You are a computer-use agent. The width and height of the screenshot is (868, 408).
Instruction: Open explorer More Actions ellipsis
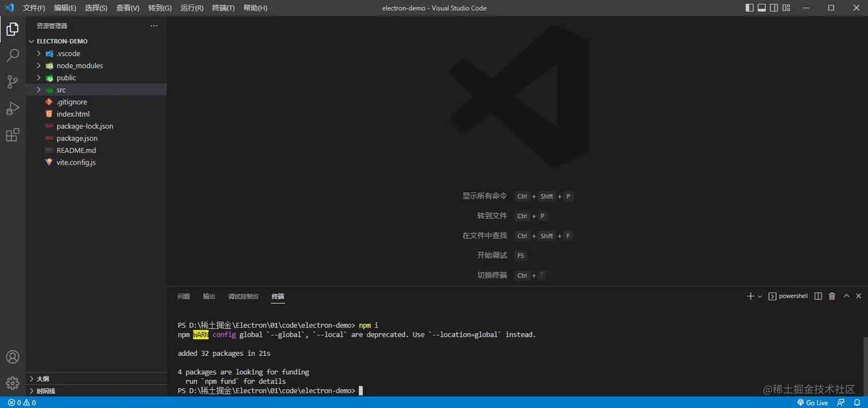154,26
